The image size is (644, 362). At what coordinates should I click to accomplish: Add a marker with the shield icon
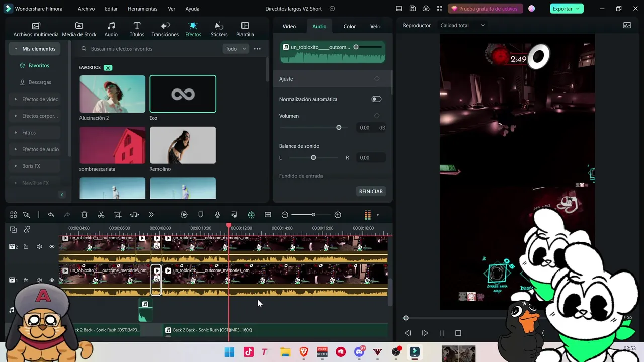click(201, 215)
